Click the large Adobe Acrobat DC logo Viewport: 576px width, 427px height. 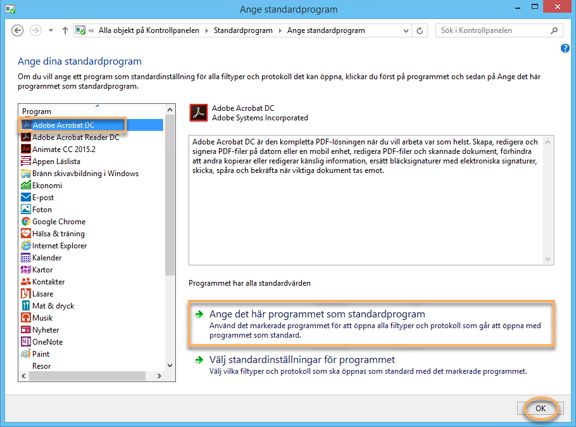pyautogui.click(x=199, y=113)
